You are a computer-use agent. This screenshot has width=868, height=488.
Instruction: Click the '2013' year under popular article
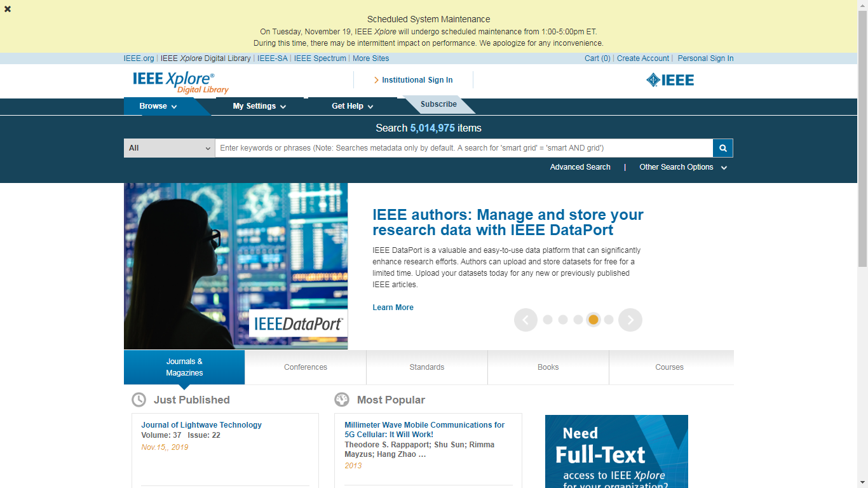click(353, 466)
